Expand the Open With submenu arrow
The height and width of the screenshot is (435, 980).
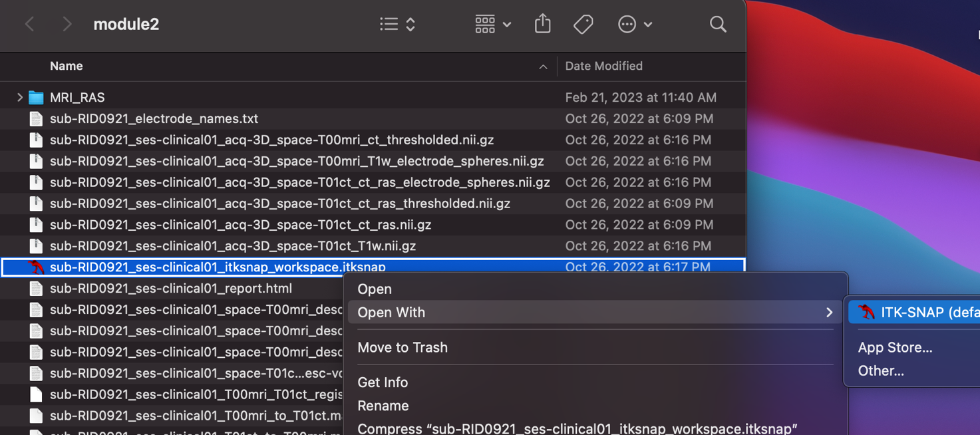[x=829, y=312]
